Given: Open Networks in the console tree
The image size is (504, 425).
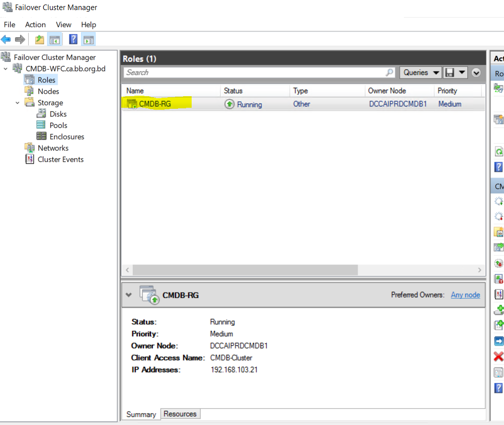Looking at the screenshot, I should (x=53, y=148).
